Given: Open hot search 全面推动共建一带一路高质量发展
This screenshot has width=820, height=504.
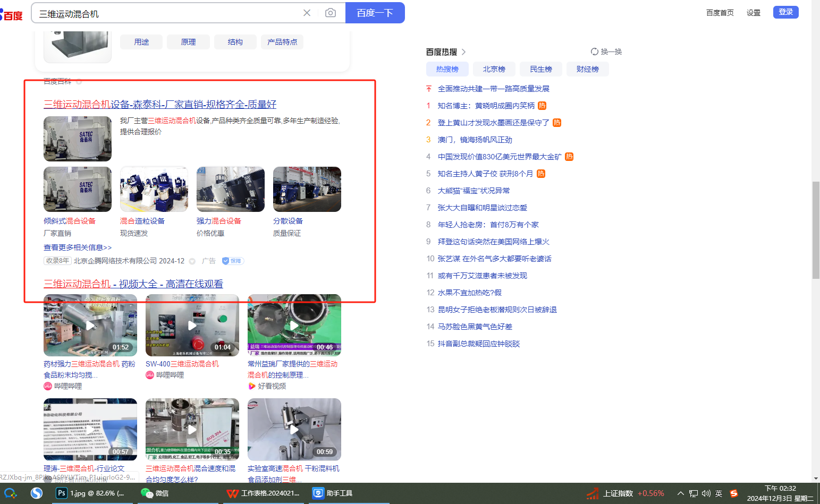Looking at the screenshot, I should pos(494,89).
